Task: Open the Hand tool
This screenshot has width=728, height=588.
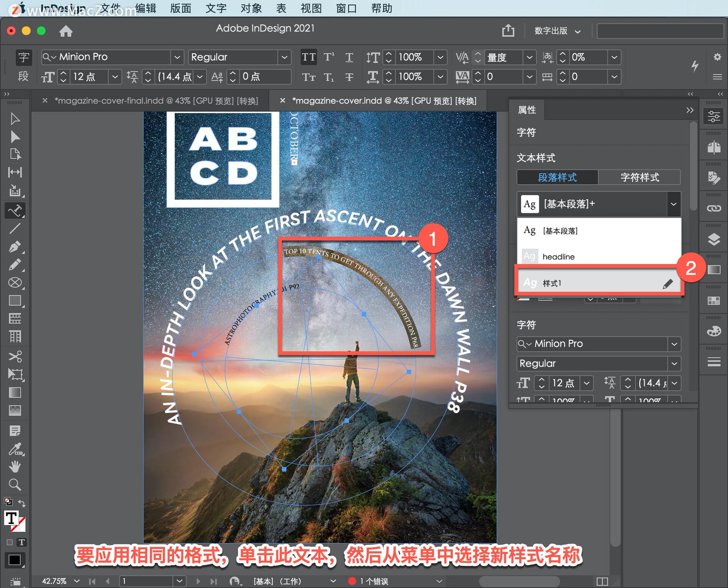Action: tap(15, 467)
